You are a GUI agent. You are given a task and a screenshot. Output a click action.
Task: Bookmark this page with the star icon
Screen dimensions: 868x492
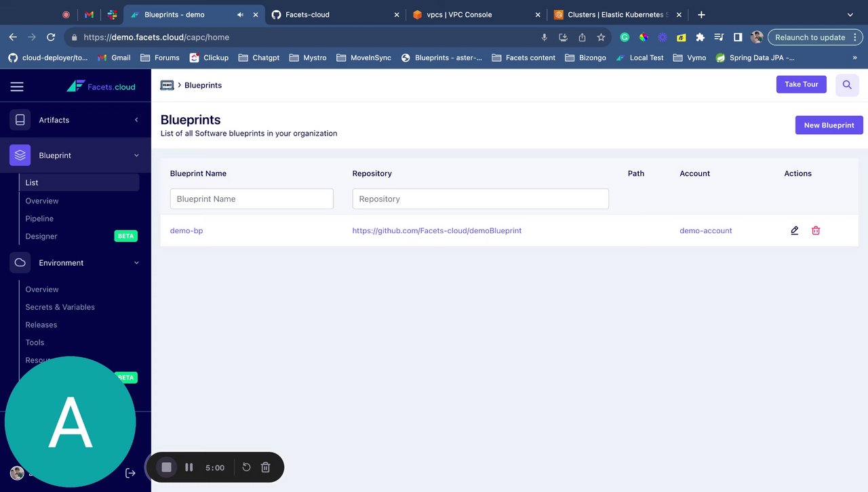tap(601, 37)
